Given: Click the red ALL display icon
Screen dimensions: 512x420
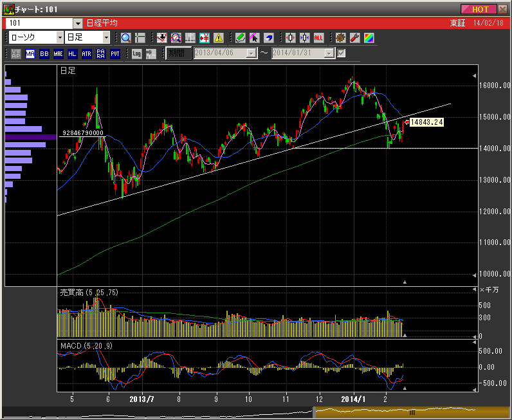Looking at the screenshot, I should (318, 38).
